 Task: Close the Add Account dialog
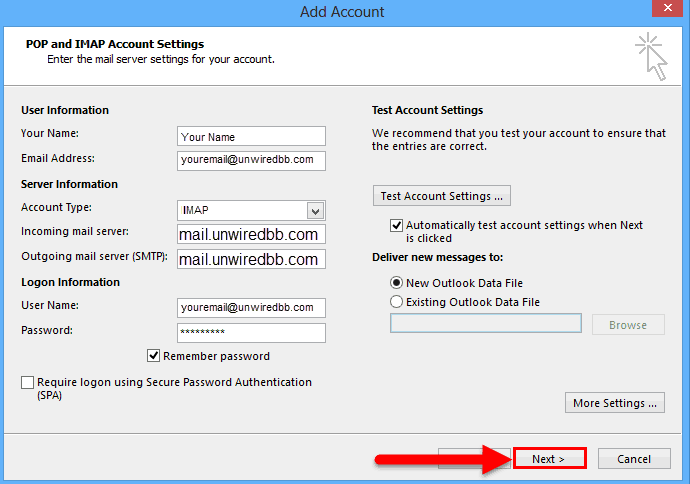[x=667, y=8]
